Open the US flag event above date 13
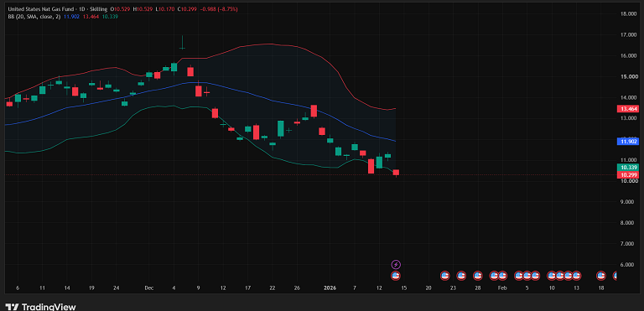The height and width of the screenshot is (311, 644). click(x=576, y=276)
